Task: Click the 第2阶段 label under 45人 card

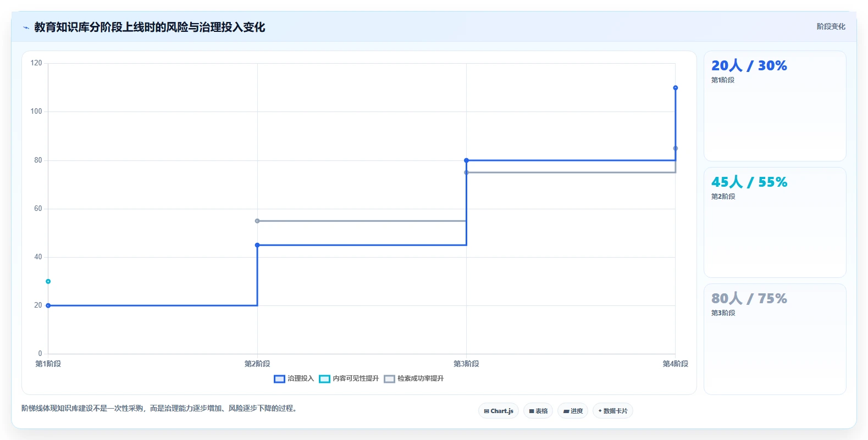Action: coord(723,197)
